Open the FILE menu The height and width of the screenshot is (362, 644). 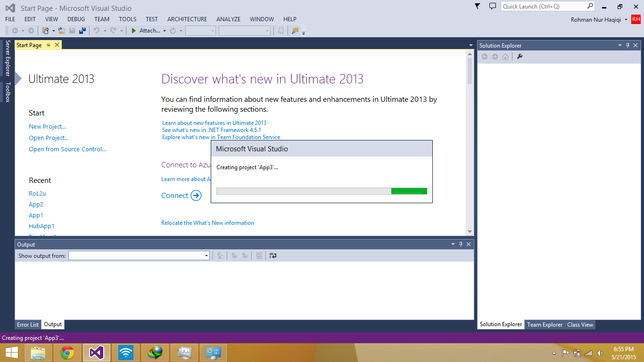pos(10,19)
